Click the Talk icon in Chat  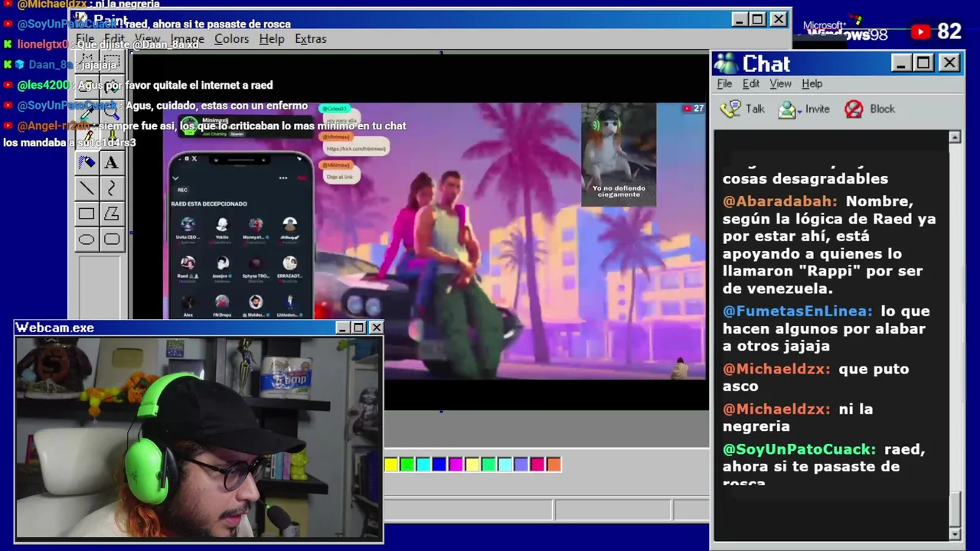pyautogui.click(x=730, y=109)
